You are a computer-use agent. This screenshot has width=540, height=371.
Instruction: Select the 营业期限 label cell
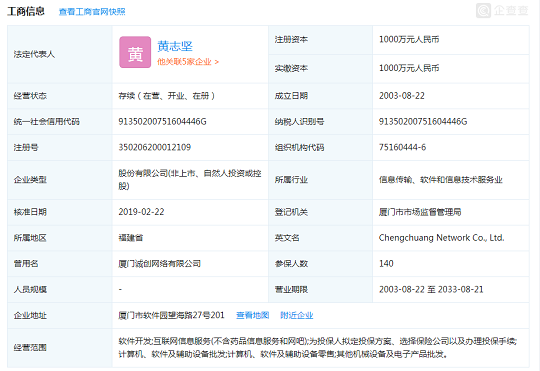[320, 290]
